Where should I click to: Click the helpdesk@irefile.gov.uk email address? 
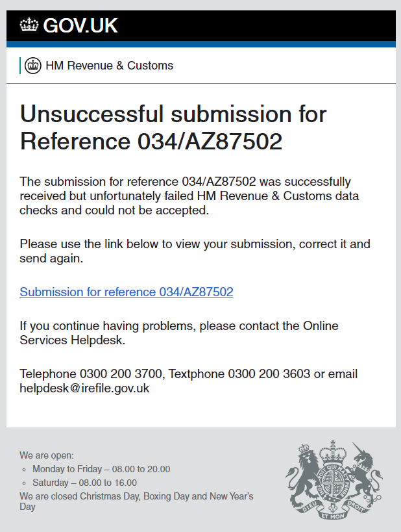click(x=84, y=388)
